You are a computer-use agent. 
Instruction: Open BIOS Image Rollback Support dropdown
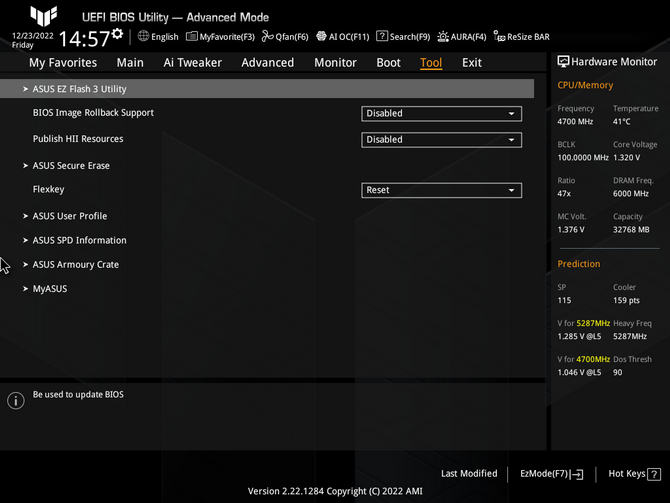(x=441, y=114)
